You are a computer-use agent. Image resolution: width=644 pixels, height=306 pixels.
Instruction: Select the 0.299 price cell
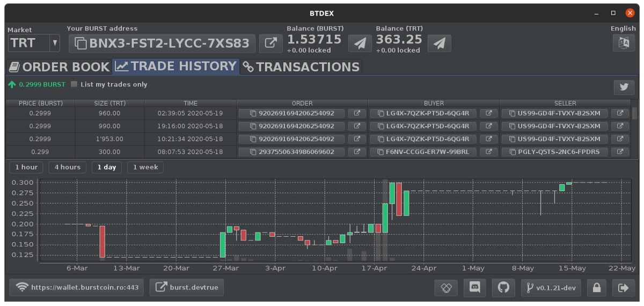(40, 152)
